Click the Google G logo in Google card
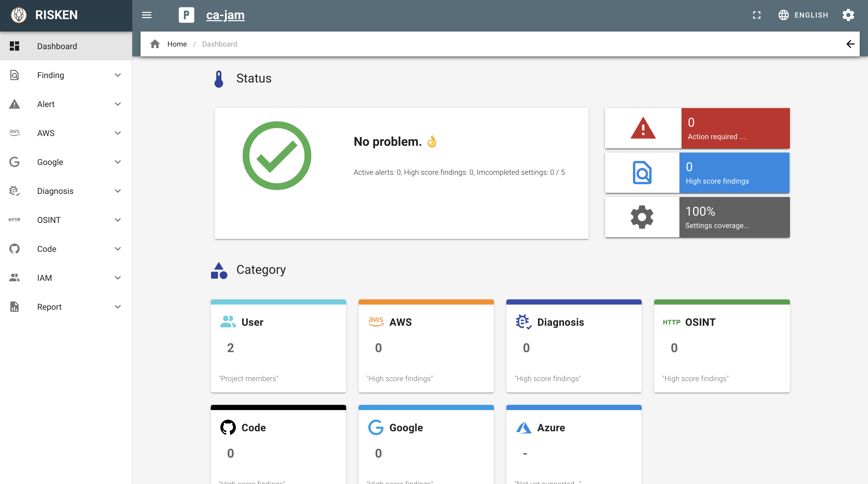 pos(376,428)
